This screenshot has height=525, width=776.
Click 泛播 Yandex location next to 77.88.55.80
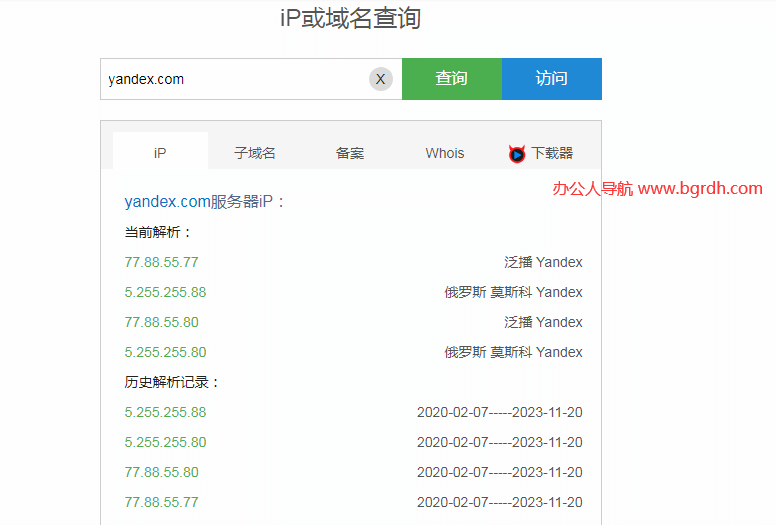(543, 322)
